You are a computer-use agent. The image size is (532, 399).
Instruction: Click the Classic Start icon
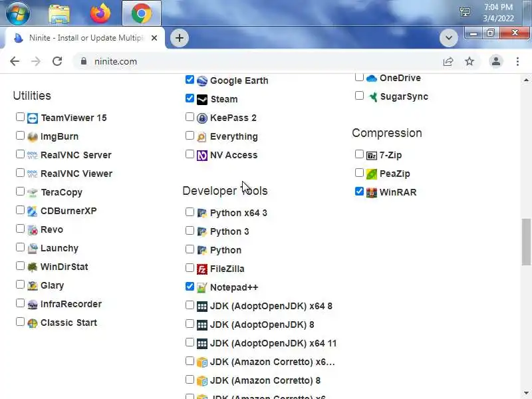tap(33, 323)
